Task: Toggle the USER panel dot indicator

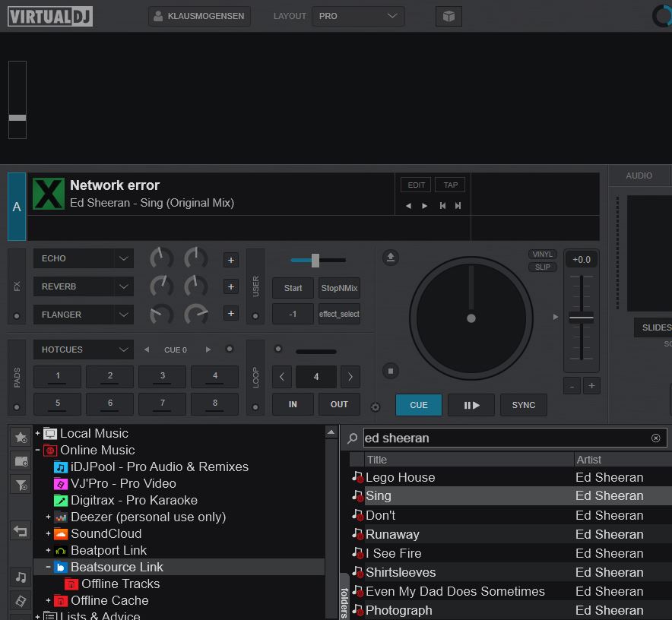Action: (255, 316)
